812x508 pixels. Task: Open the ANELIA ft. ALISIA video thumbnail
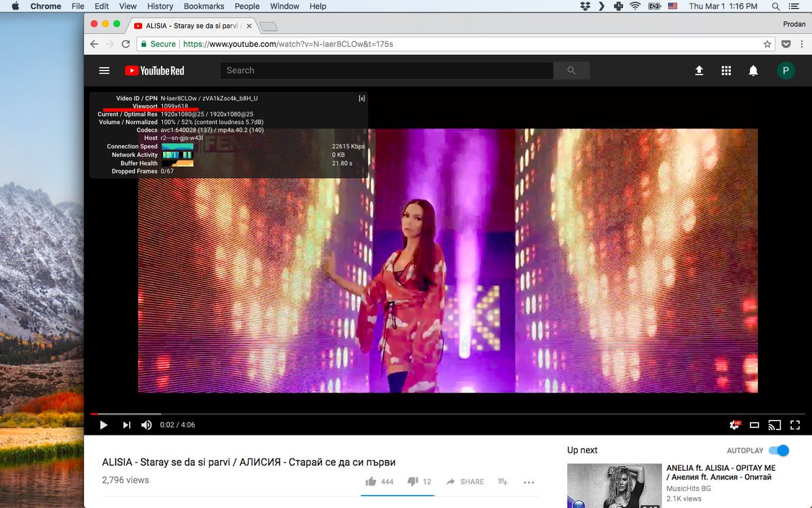(614, 486)
